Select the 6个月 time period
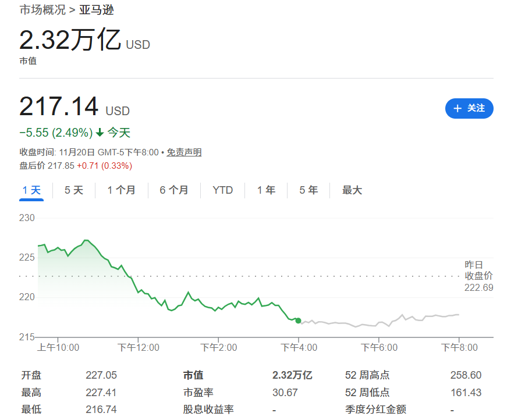525x420 pixels. tap(173, 190)
